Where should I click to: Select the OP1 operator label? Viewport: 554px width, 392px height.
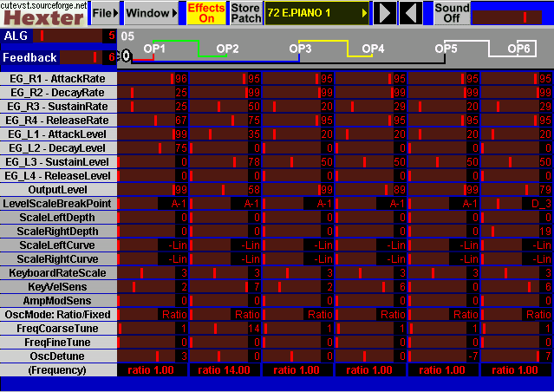154,49
